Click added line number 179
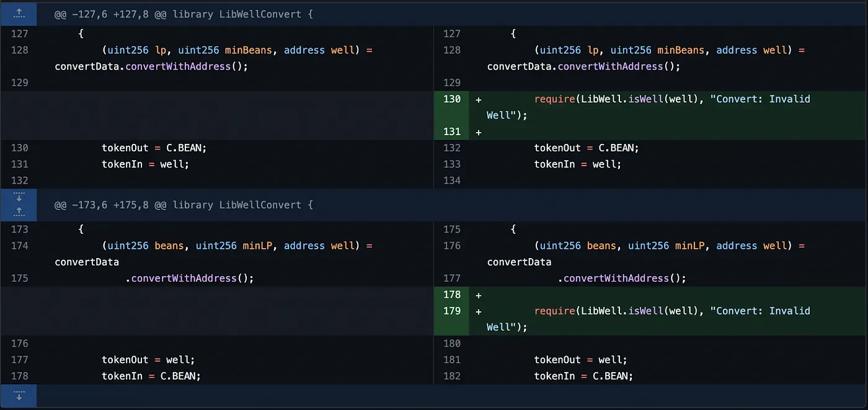This screenshot has height=410, width=868. tap(452, 311)
